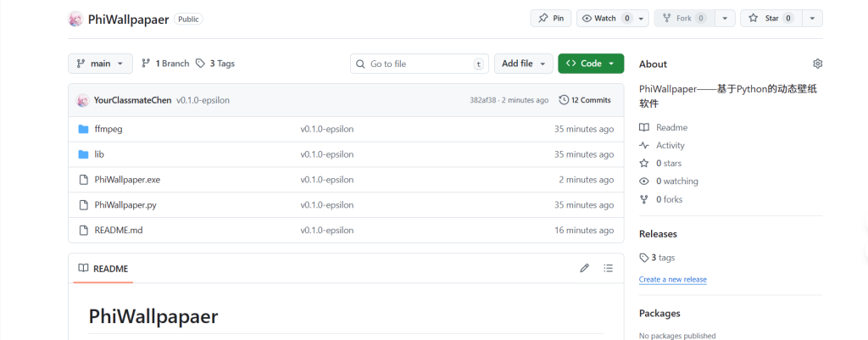
Task: Open the PhiWallpapaer repository title link
Action: pos(129,20)
